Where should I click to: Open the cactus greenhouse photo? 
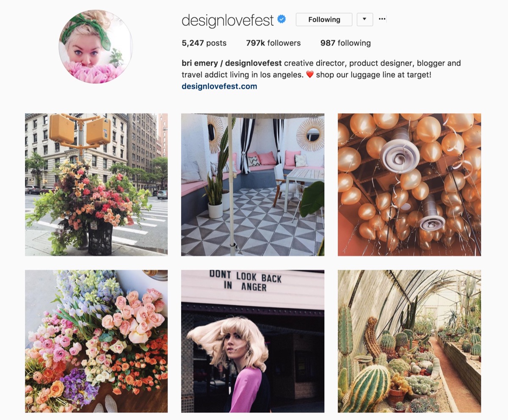tap(409, 341)
